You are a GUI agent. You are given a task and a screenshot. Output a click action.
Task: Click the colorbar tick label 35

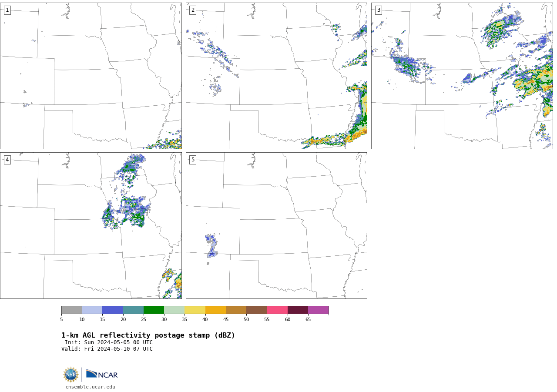click(x=185, y=320)
